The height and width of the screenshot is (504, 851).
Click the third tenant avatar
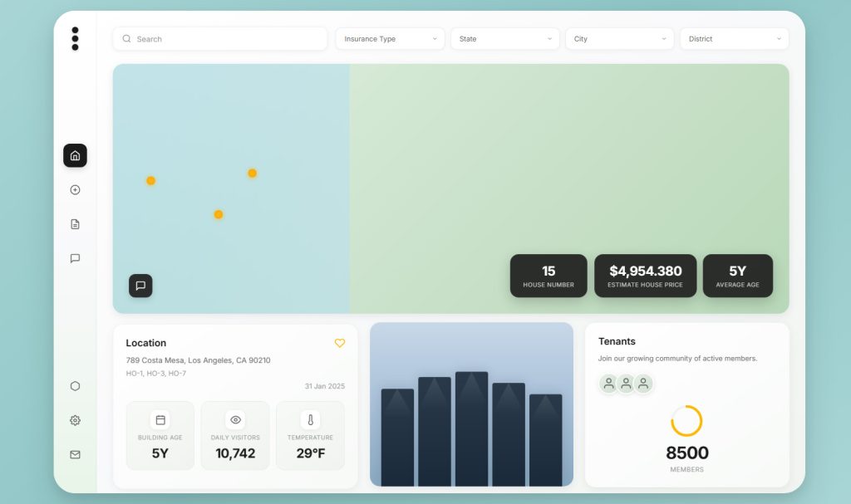coord(643,384)
